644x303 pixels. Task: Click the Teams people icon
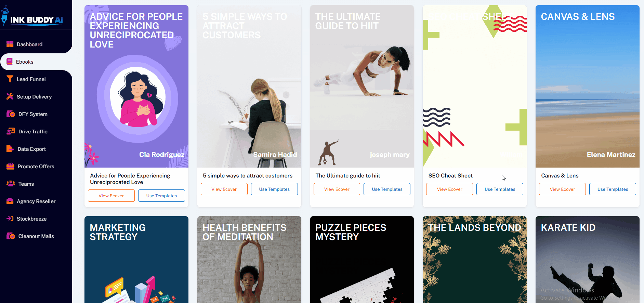pos(11,184)
